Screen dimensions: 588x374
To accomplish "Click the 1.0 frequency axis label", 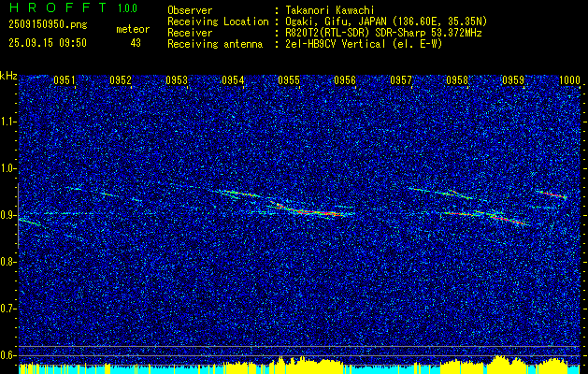I will [x=8, y=169].
